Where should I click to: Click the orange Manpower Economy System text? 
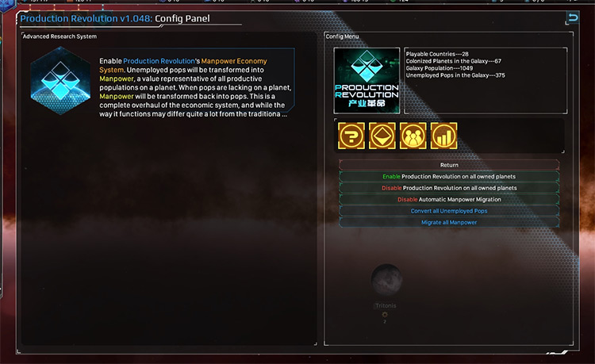[x=183, y=65]
